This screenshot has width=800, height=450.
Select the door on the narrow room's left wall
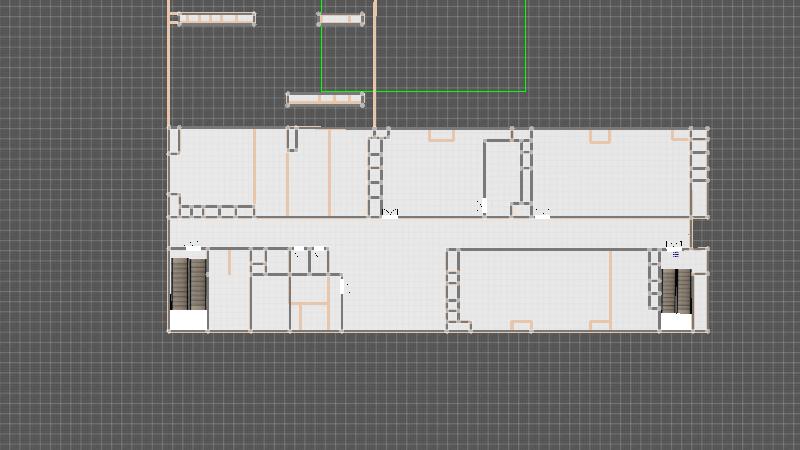[x=481, y=206]
